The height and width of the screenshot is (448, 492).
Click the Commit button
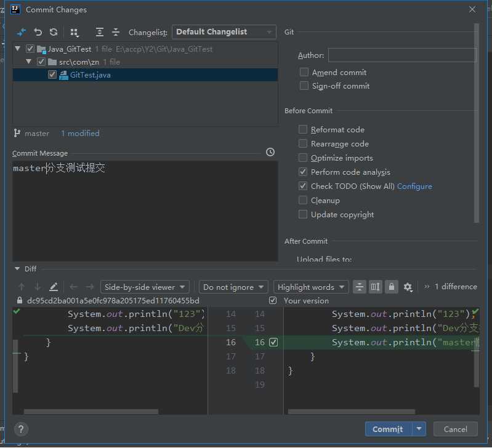point(388,429)
